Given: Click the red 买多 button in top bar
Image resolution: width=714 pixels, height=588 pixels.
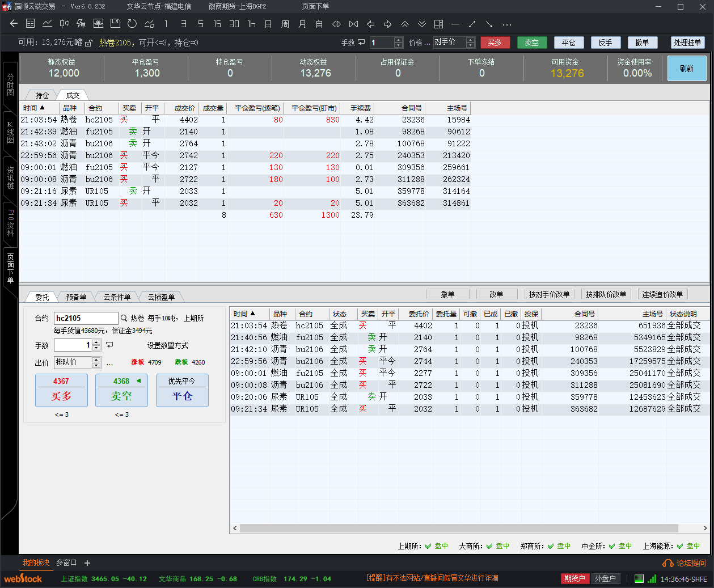Looking at the screenshot, I should coord(495,43).
